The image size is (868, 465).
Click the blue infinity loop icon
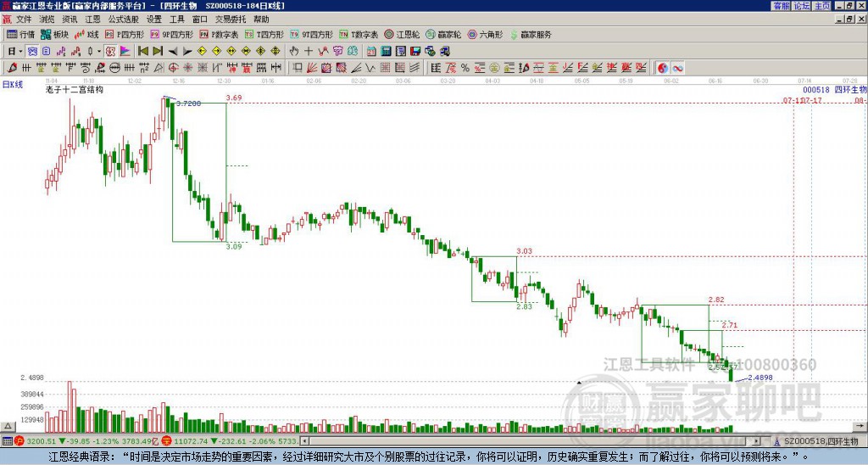(677, 68)
